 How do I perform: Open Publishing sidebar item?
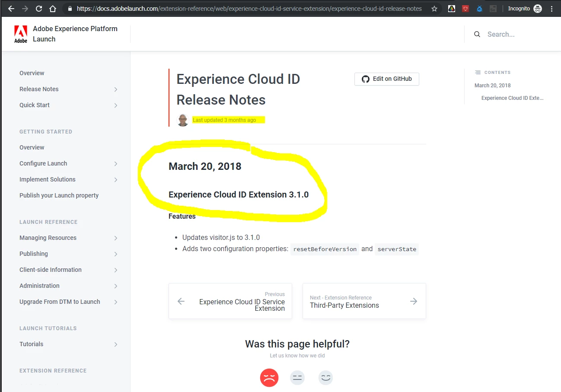[x=34, y=254]
